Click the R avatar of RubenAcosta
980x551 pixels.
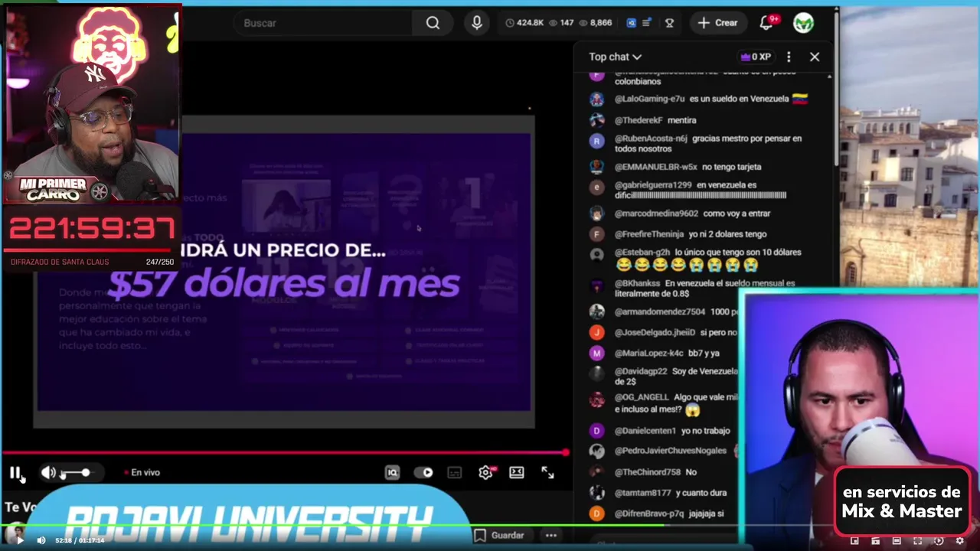coord(596,141)
